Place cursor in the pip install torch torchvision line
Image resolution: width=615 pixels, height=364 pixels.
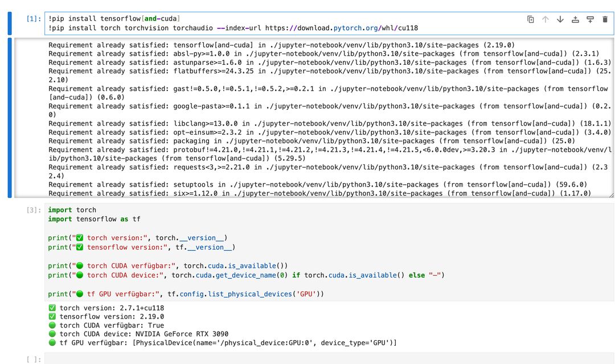tap(233, 28)
